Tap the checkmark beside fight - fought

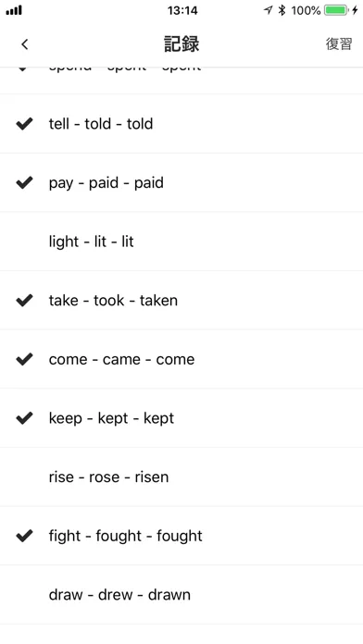pyautogui.click(x=24, y=536)
